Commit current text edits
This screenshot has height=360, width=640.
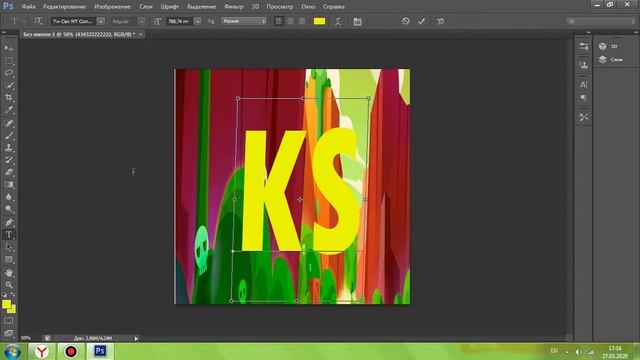pyautogui.click(x=422, y=21)
